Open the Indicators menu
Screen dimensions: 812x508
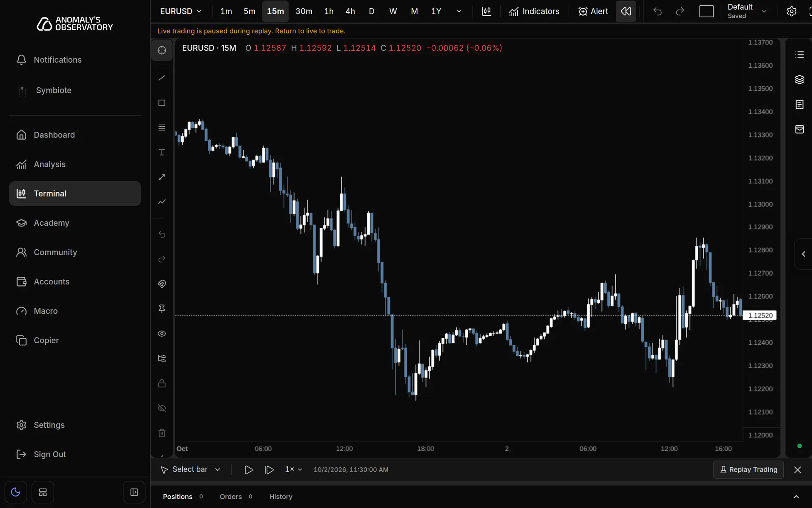click(x=534, y=11)
